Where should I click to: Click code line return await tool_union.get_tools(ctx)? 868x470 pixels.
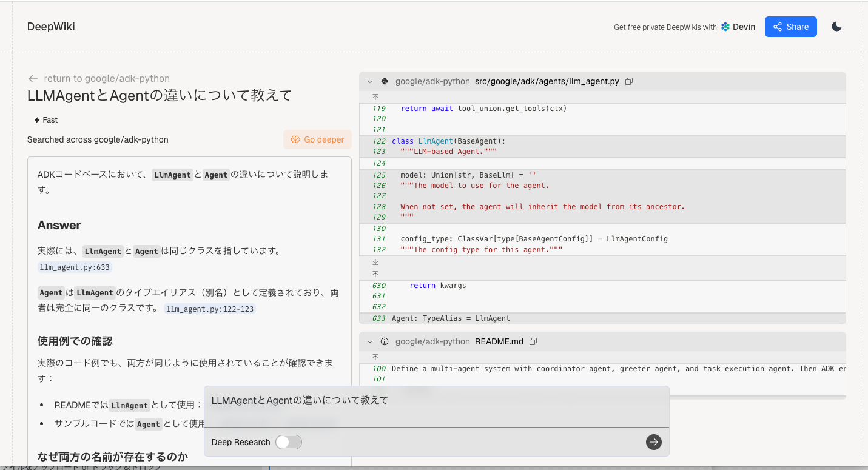(x=483, y=109)
